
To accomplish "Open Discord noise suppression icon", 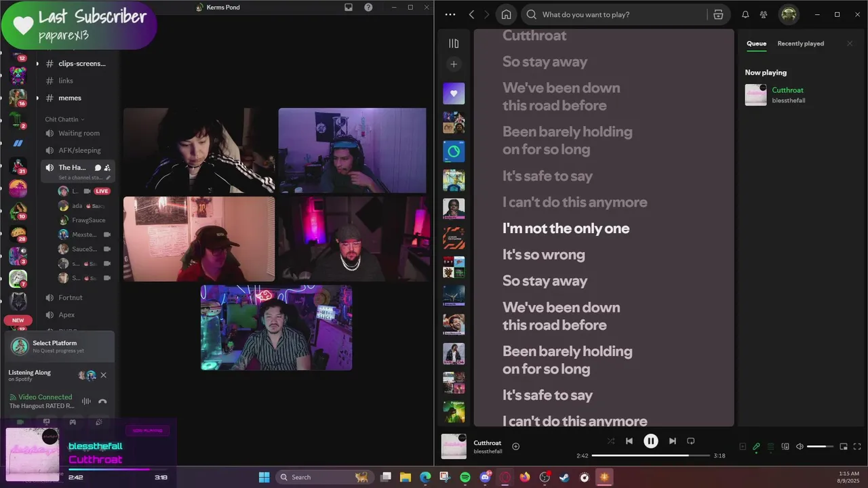I will pyautogui.click(x=86, y=401).
